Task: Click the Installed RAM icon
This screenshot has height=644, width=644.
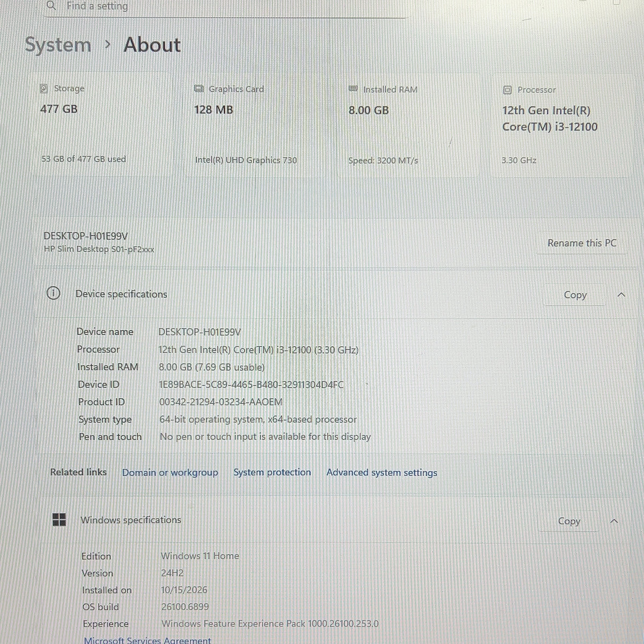Action: click(x=353, y=89)
